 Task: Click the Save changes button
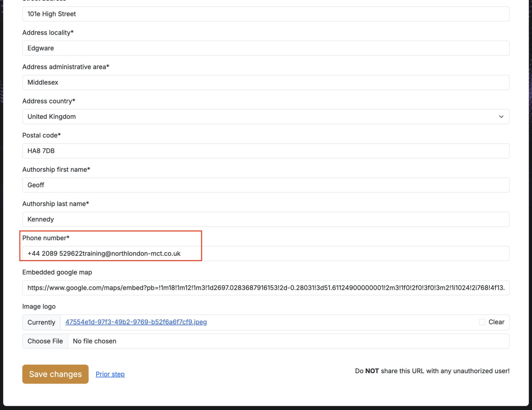[55, 374]
